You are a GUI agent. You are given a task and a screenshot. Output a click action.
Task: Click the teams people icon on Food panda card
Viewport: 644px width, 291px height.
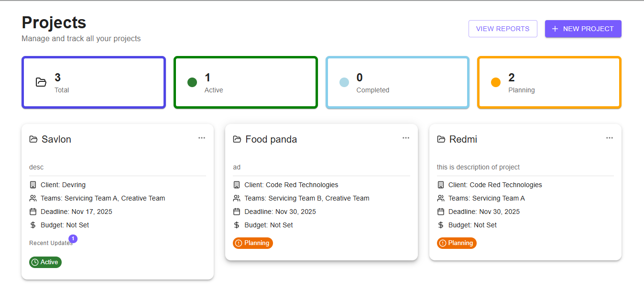(237, 198)
